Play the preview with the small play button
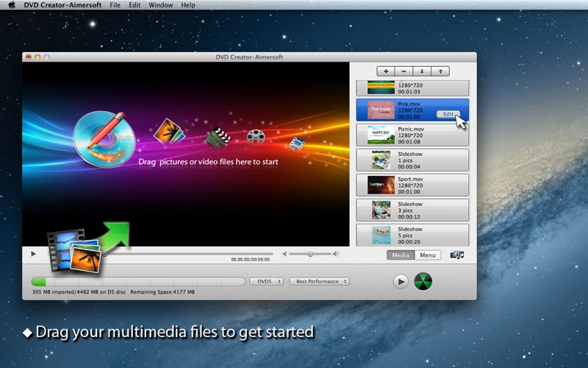The height and width of the screenshot is (368, 588). (33, 254)
